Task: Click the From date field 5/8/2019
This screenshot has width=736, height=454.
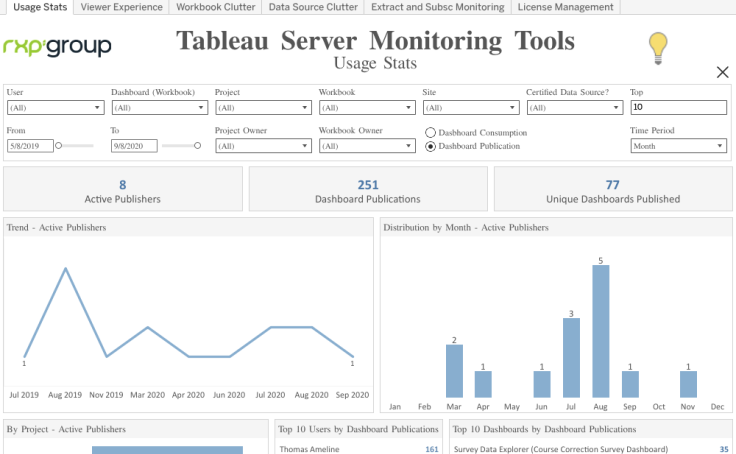Action: (30, 146)
